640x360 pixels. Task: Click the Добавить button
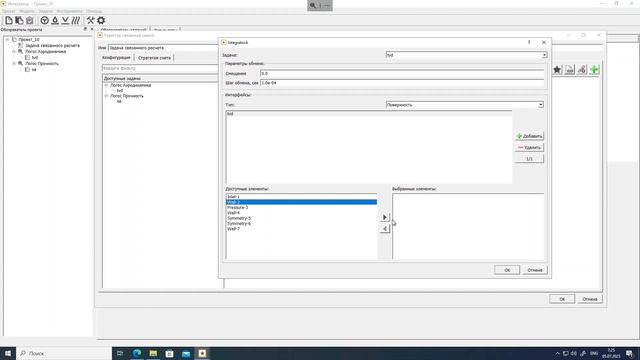[529, 136]
